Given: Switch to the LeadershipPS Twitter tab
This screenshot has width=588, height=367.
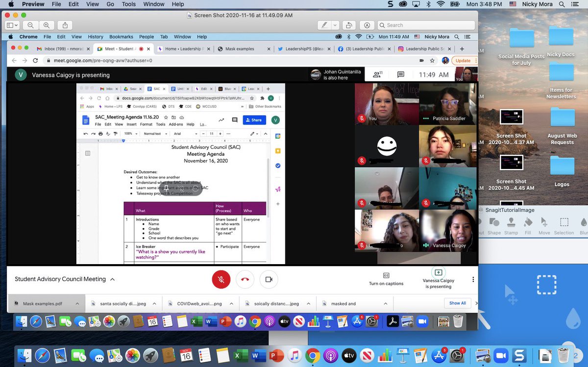Looking at the screenshot, I should pos(303,49).
